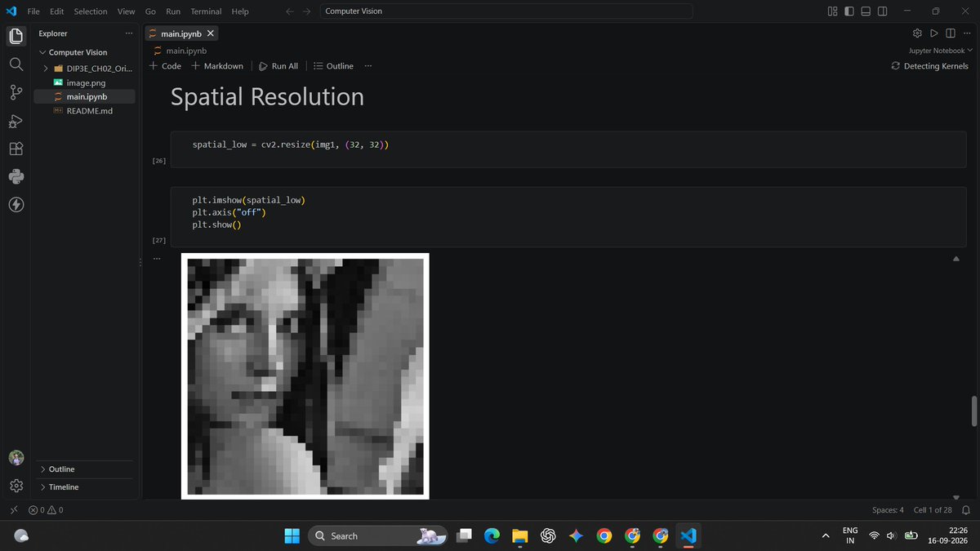Click Detecting Kernels in notebook toolbar
The height and width of the screenshot is (551, 980).
point(929,66)
